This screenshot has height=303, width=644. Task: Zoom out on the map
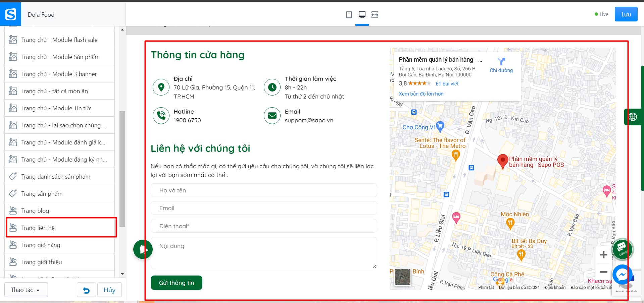(603, 272)
